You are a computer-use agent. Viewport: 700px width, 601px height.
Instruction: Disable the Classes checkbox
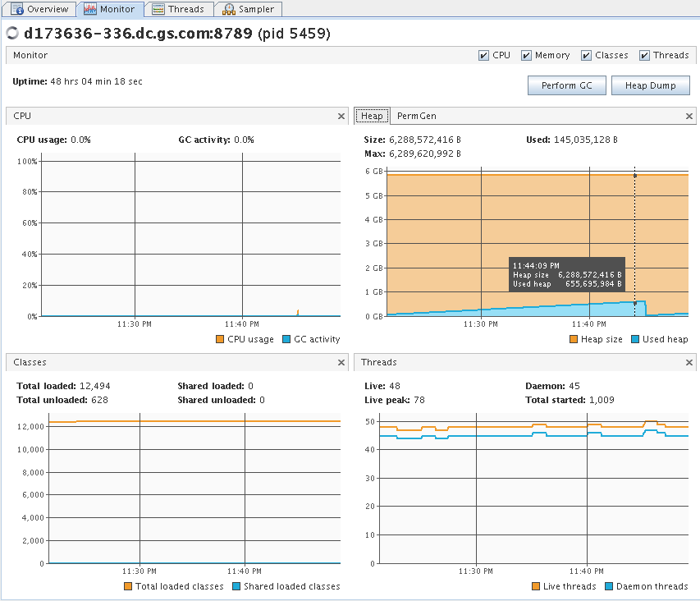[586, 56]
